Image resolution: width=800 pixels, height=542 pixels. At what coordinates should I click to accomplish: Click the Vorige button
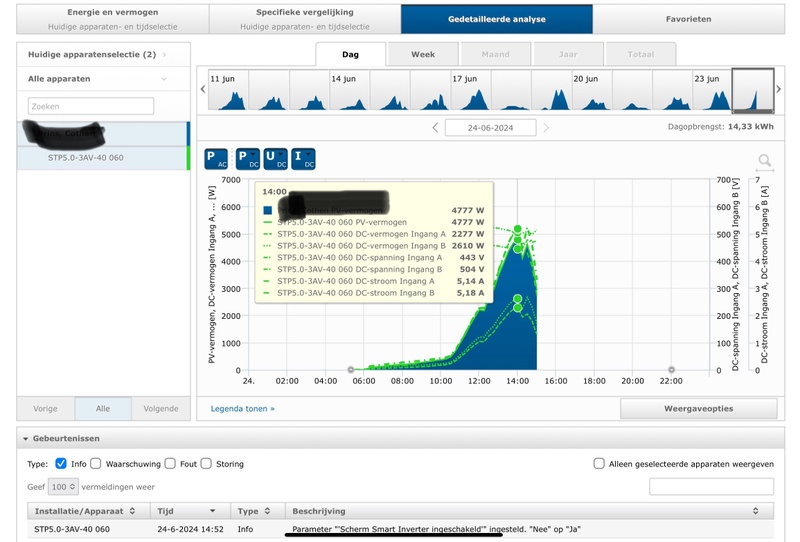[x=45, y=408]
